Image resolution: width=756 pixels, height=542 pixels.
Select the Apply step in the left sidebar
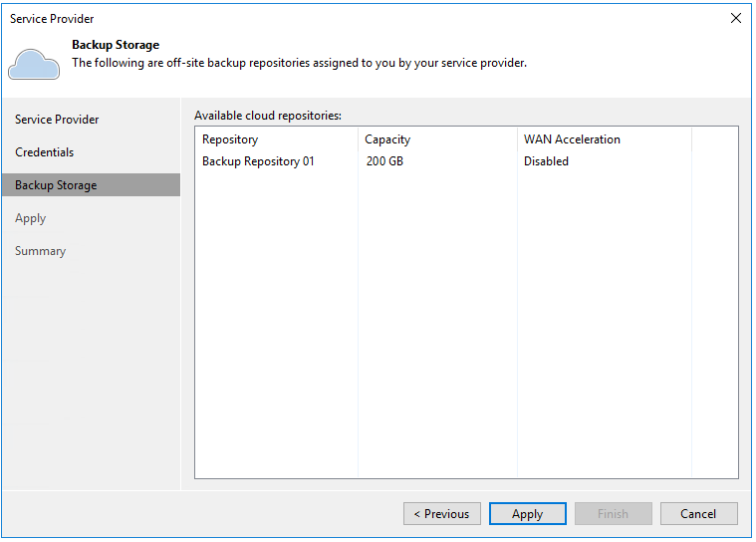pyautogui.click(x=31, y=218)
